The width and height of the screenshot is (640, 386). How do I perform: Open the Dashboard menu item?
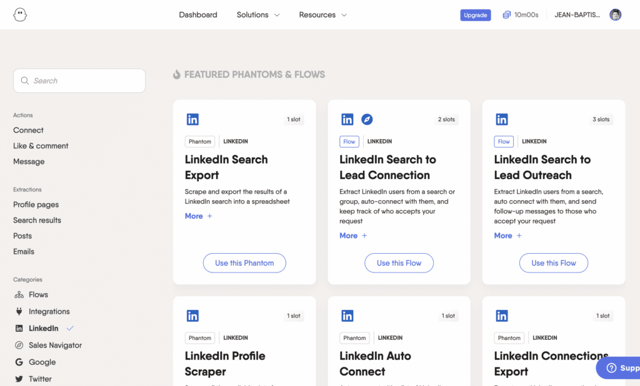pos(198,15)
